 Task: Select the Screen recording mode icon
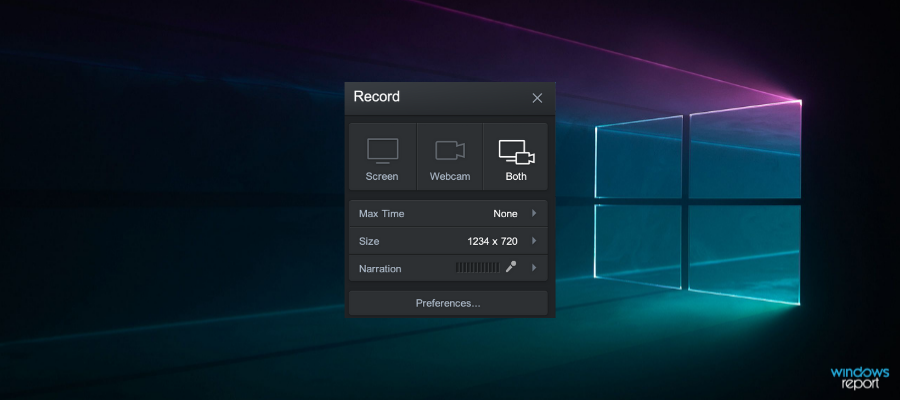point(382,151)
